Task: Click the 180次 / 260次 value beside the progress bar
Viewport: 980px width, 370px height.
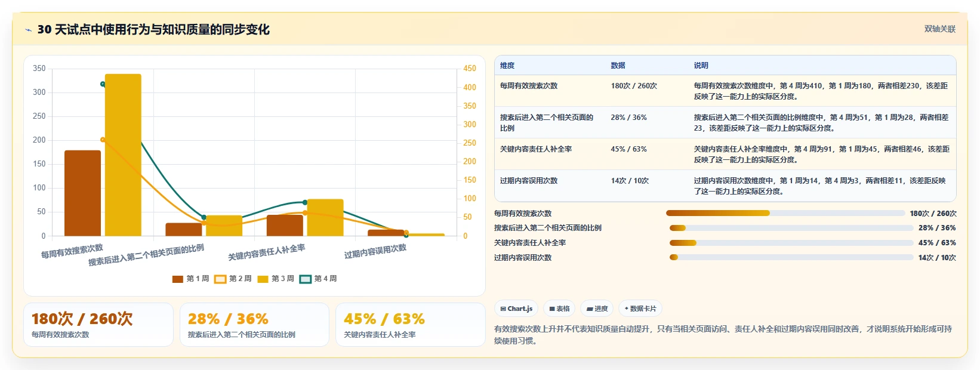Action: click(933, 214)
